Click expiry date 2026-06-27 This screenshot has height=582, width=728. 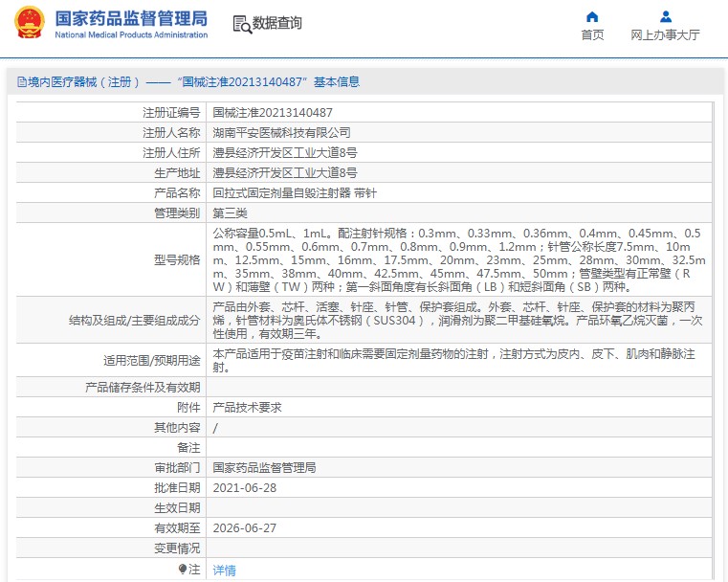coord(245,528)
